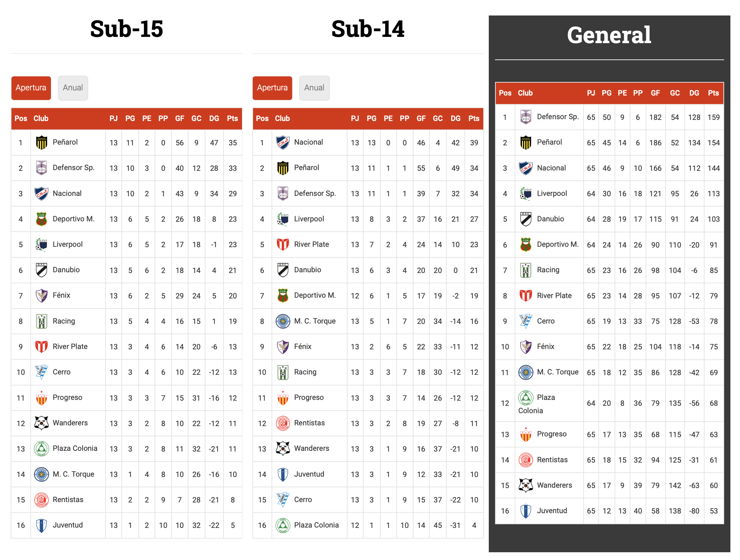Click M. C. Torque crest in Sub-14 table

click(x=283, y=321)
